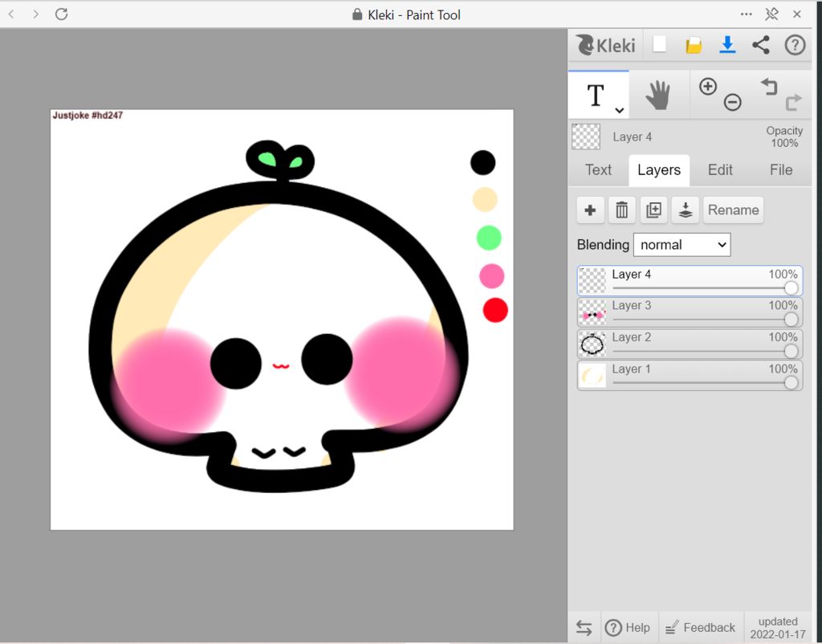
Task: Click the Layer 2 thumbnail preview
Action: [x=592, y=344]
